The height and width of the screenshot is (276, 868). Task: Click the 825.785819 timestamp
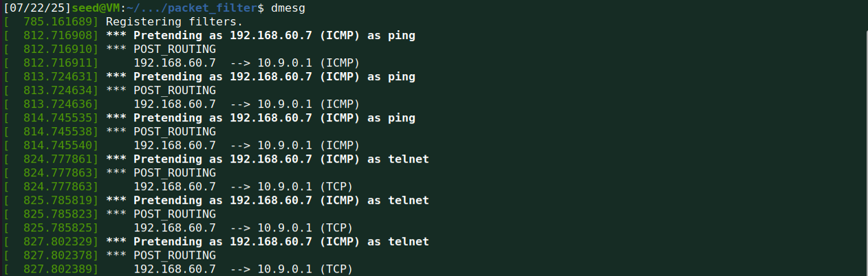pos(61,200)
